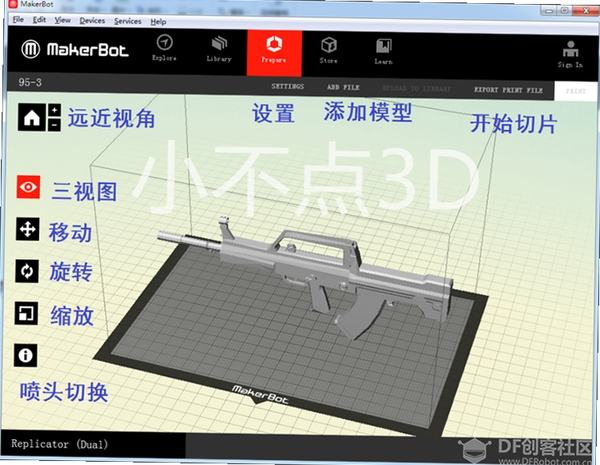The width and height of the screenshot is (600, 465).
Task: Click the Replicator (Dual) status text
Action: [59, 444]
